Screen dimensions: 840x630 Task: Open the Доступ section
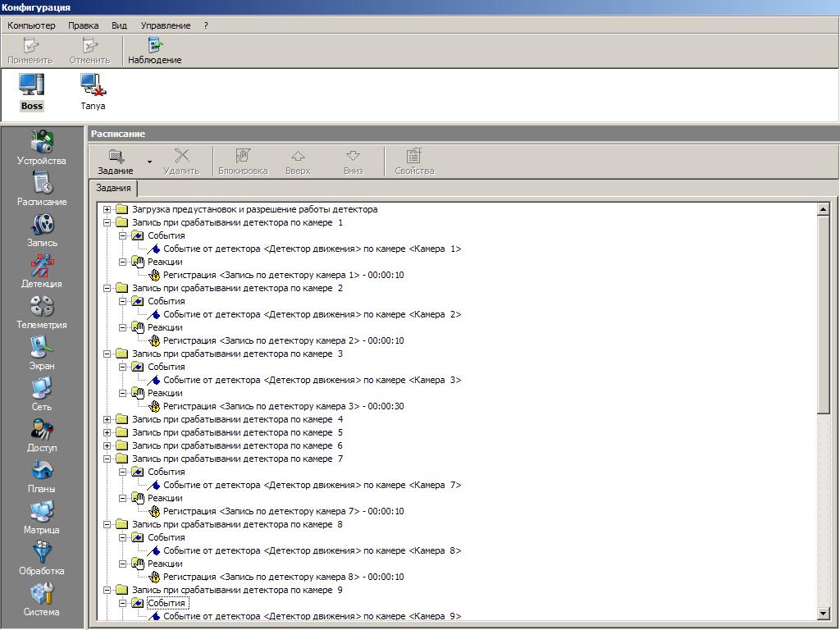click(x=41, y=435)
